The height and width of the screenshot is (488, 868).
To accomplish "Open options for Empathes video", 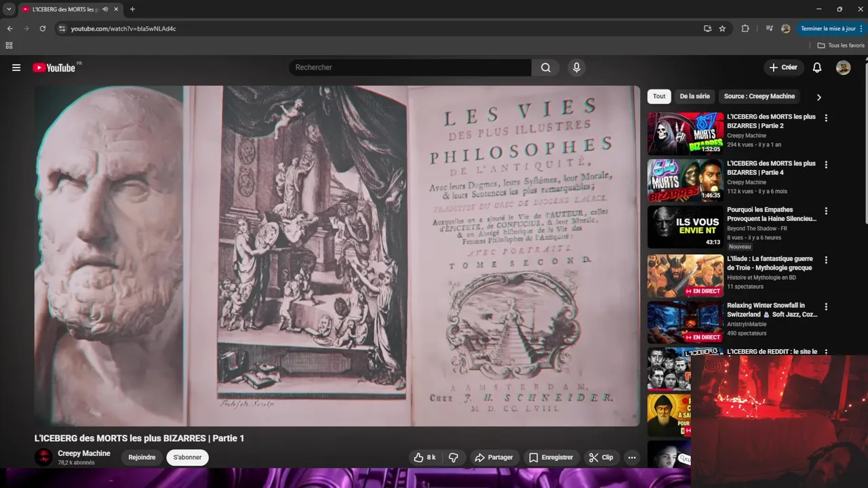I will pos(826,211).
